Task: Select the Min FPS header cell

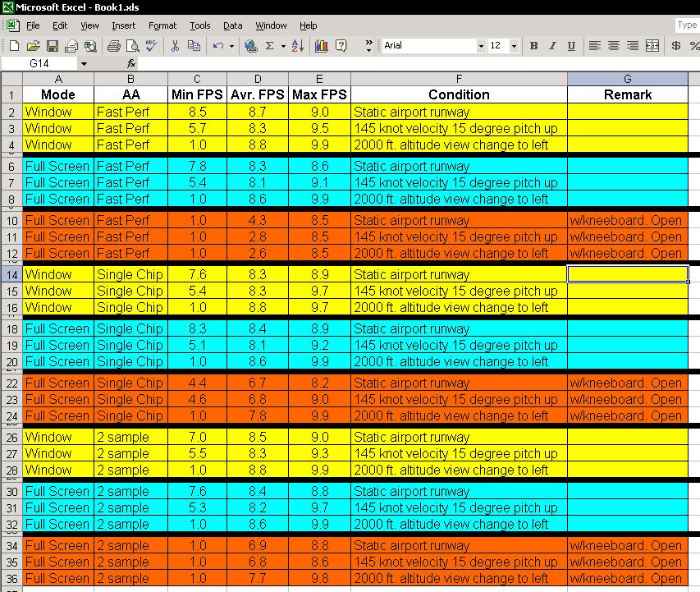Action: [197, 94]
